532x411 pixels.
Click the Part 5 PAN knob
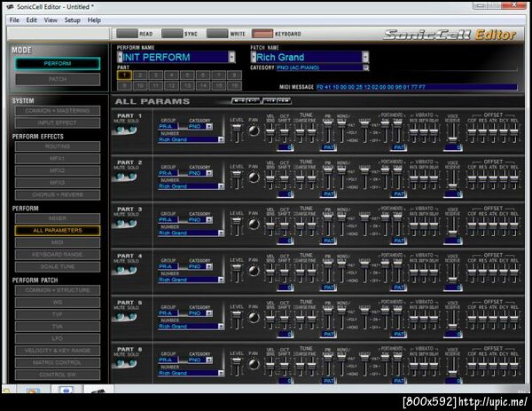(254, 317)
